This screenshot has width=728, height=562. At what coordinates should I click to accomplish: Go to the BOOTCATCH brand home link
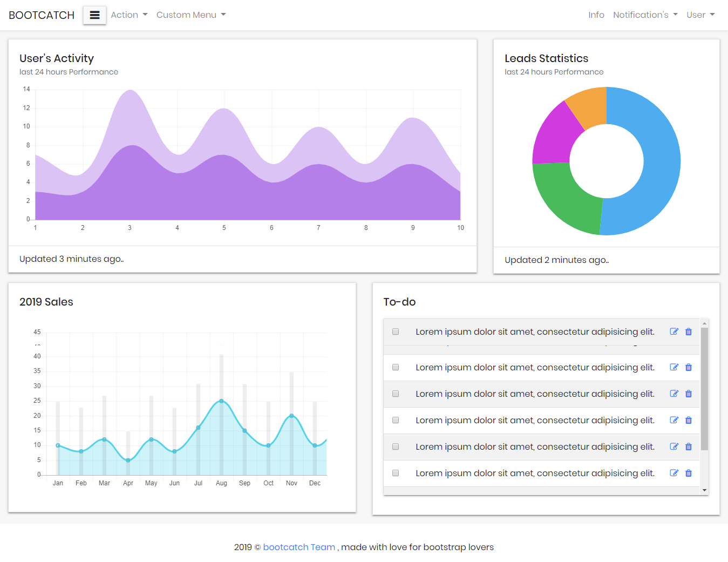(42, 15)
